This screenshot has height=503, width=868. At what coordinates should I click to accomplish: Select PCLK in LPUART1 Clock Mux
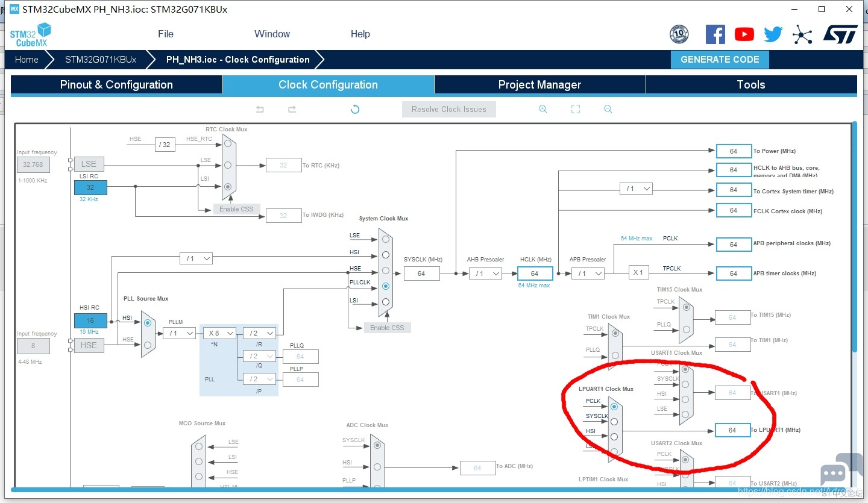click(x=614, y=407)
